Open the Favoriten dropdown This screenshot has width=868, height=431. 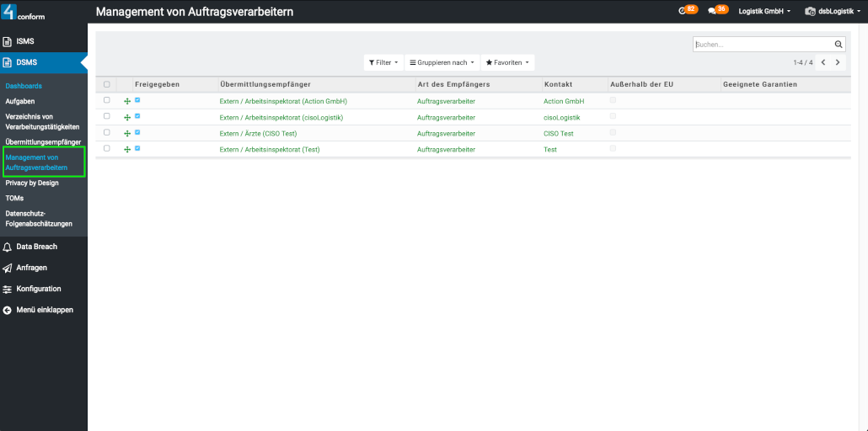507,62
